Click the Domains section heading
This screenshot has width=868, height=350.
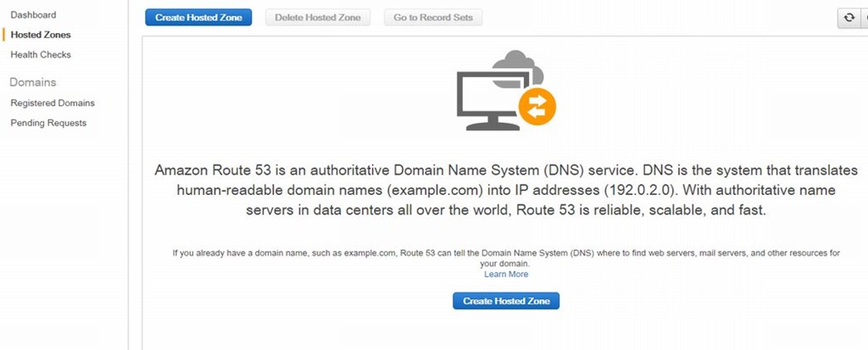pos(33,82)
